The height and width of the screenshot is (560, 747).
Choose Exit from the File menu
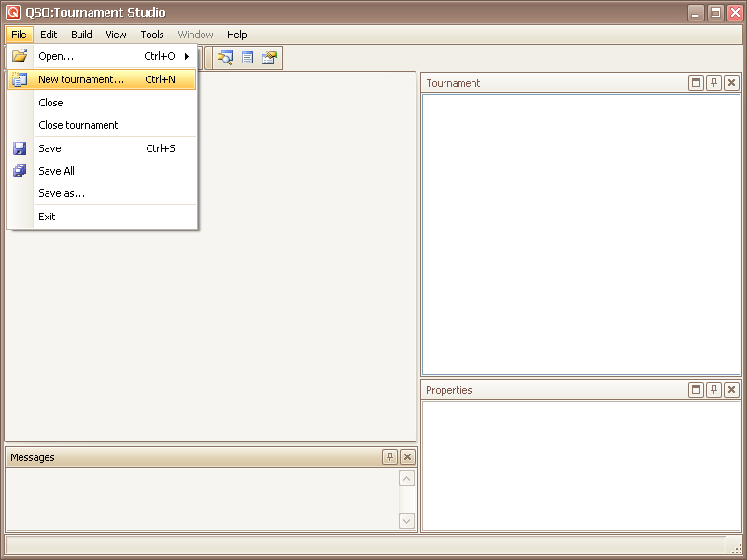[47, 217]
